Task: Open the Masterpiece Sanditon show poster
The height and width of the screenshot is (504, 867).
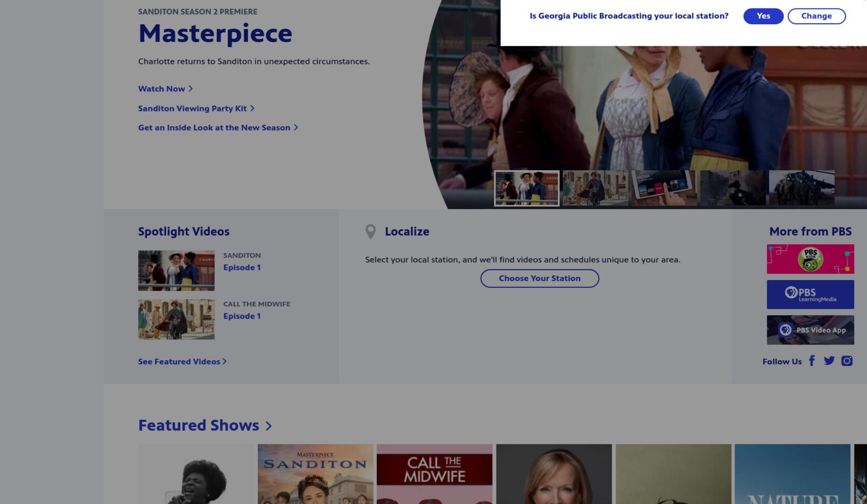Action: pos(315,474)
